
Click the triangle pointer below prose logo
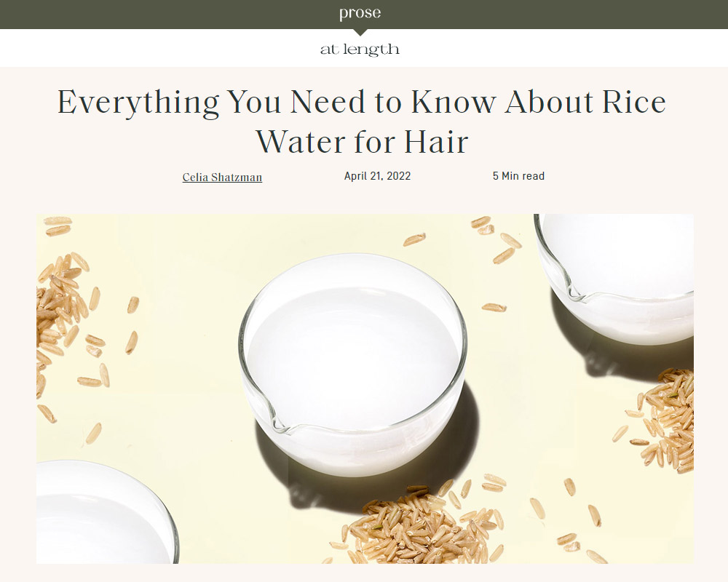pos(360,32)
